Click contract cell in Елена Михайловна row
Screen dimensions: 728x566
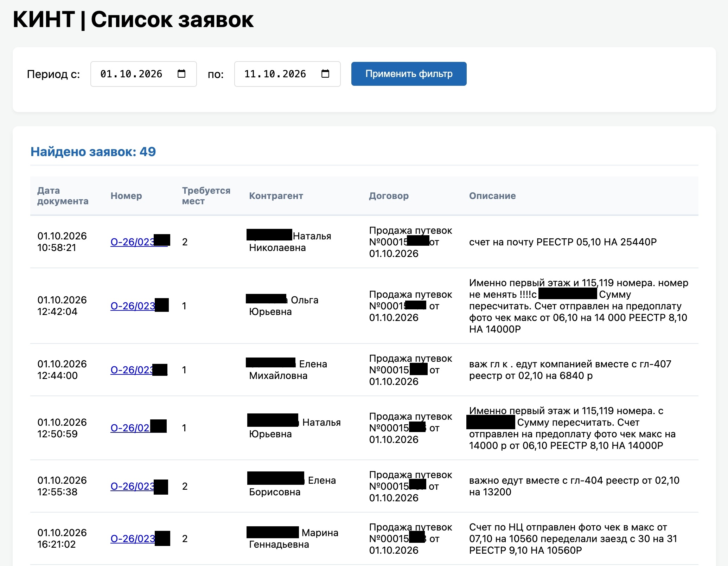[x=411, y=370]
